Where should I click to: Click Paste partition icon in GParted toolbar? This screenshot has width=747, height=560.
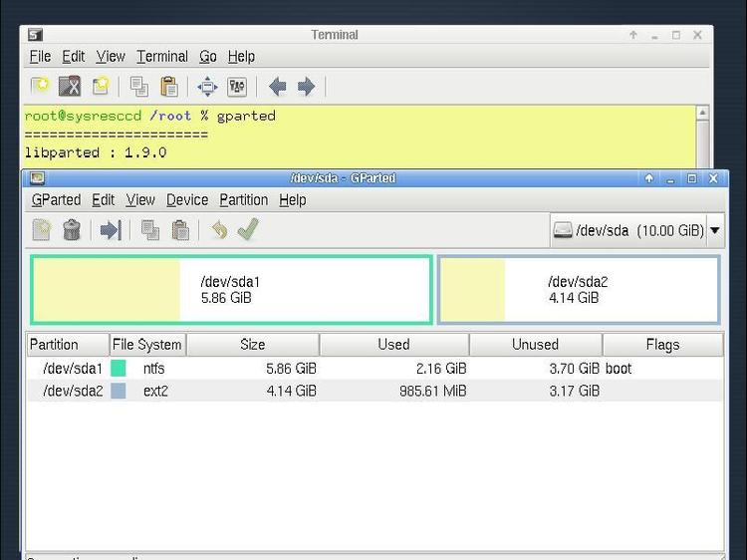(180, 230)
